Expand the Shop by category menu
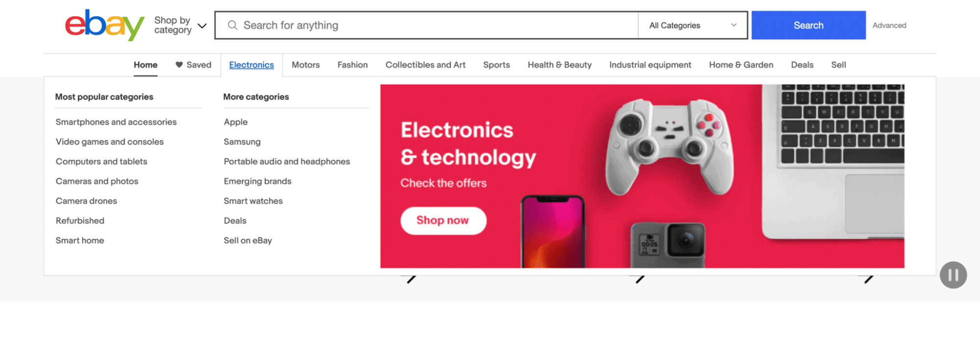Viewport: 980px width, 338px height. [x=179, y=25]
